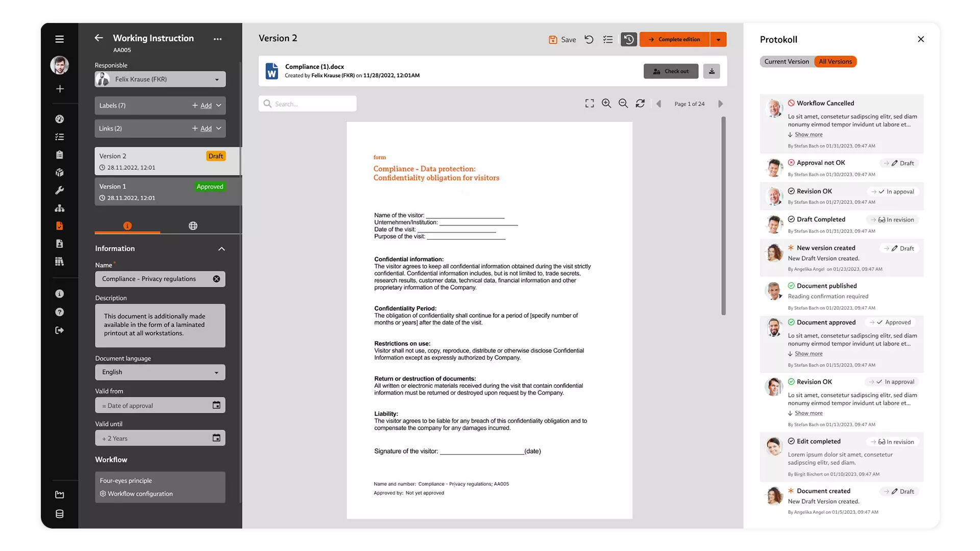Undo changes using the undo arrow icon
This screenshot has width=980, height=551.
point(589,39)
